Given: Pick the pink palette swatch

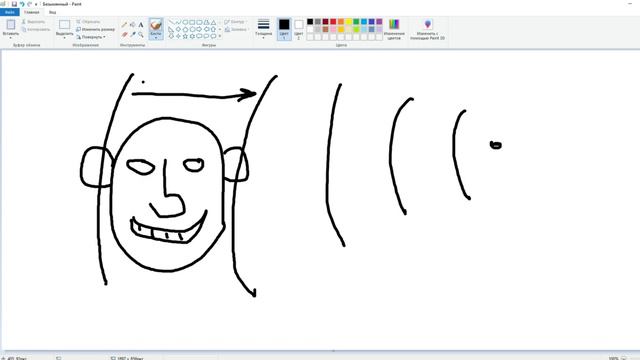Looking at the screenshot, I should [333, 29].
